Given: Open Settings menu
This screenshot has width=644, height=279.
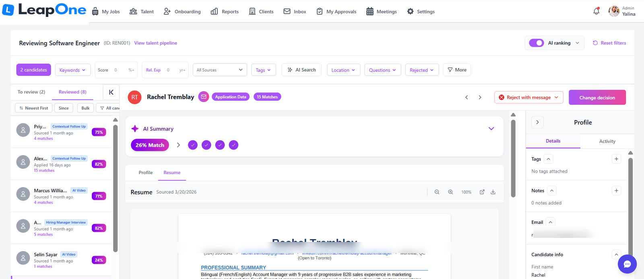Looking at the screenshot, I should click(x=421, y=11).
